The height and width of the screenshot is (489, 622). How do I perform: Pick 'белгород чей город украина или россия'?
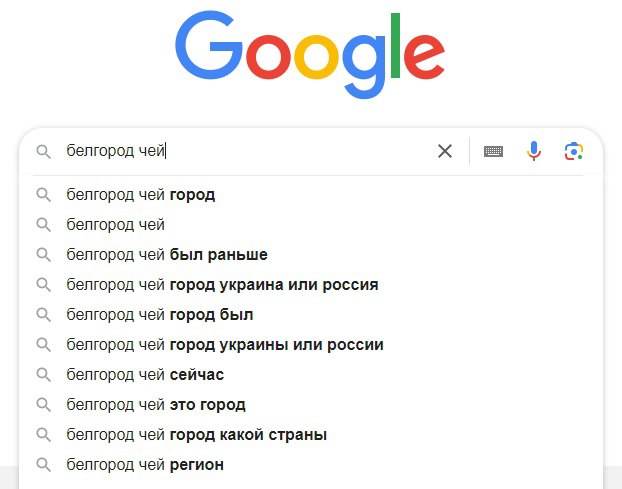(222, 285)
